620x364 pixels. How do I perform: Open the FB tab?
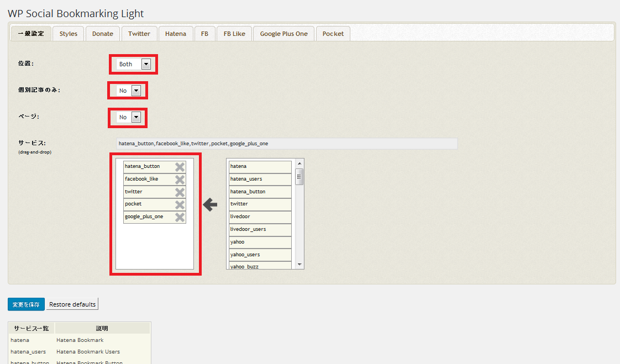pyautogui.click(x=204, y=34)
